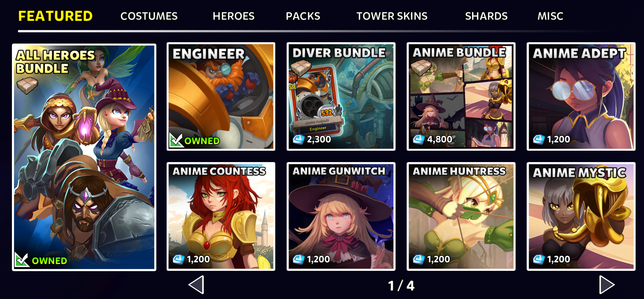This screenshot has height=299, width=644.
Task: Go to next store page arrow
Action: (607, 285)
